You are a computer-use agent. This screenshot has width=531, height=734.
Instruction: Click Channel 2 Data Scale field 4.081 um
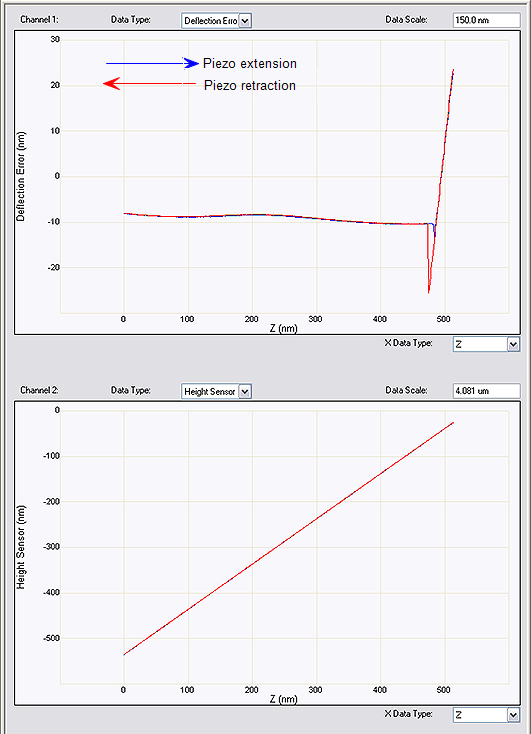(x=486, y=391)
